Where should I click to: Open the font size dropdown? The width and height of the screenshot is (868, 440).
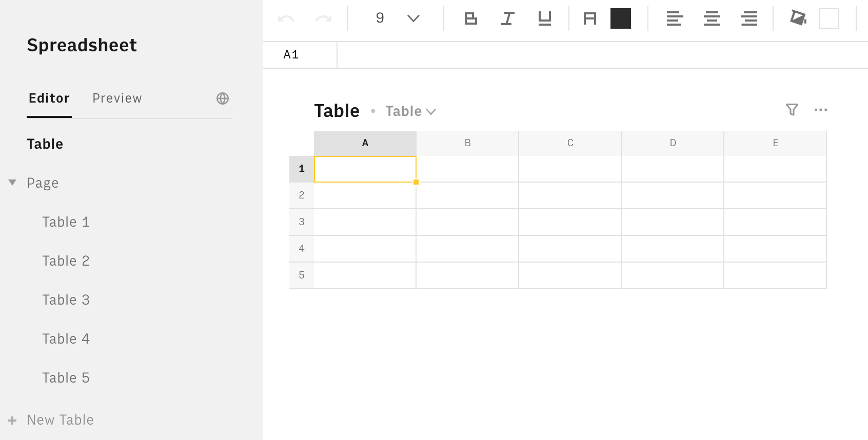(413, 19)
